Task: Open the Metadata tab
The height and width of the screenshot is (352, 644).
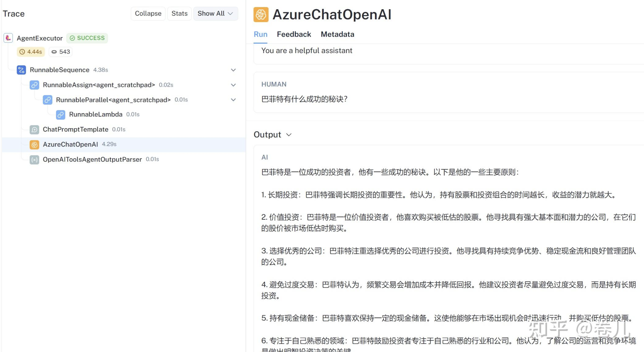Action: (337, 34)
